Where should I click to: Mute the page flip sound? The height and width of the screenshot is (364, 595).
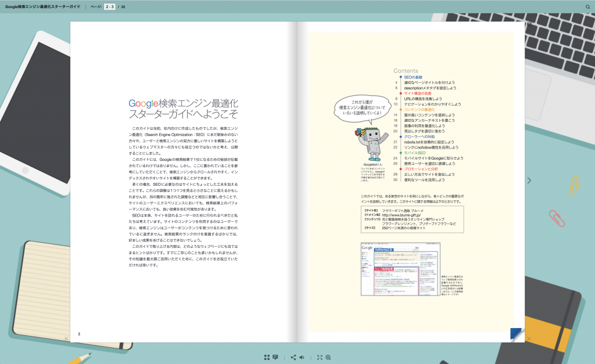302,357
